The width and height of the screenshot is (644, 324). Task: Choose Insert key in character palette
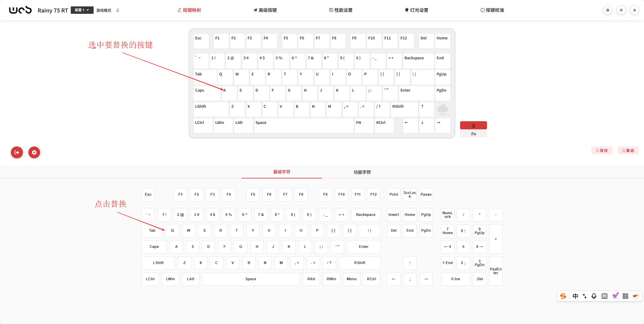point(394,215)
